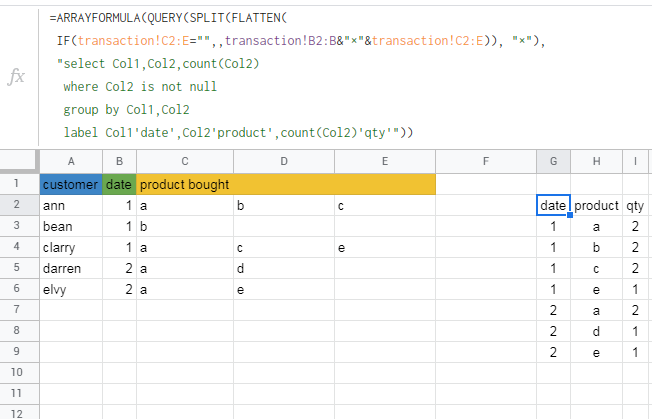Select column F header
Image resolution: width=652 pixels, height=419 pixels.
pos(485,161)
